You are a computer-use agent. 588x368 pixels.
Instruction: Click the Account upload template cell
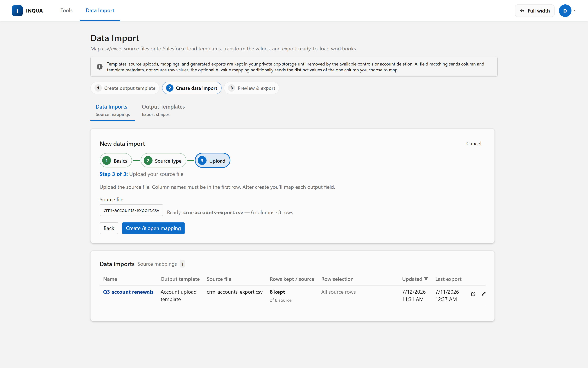(178, 296)
